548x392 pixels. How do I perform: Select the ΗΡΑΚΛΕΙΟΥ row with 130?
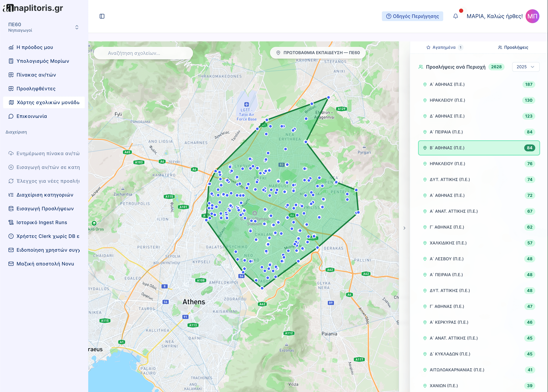click(x=479, y=100)
